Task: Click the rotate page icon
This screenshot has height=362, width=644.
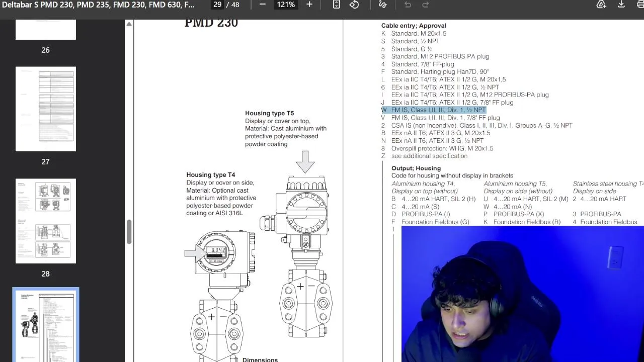Action: [354, 5]
